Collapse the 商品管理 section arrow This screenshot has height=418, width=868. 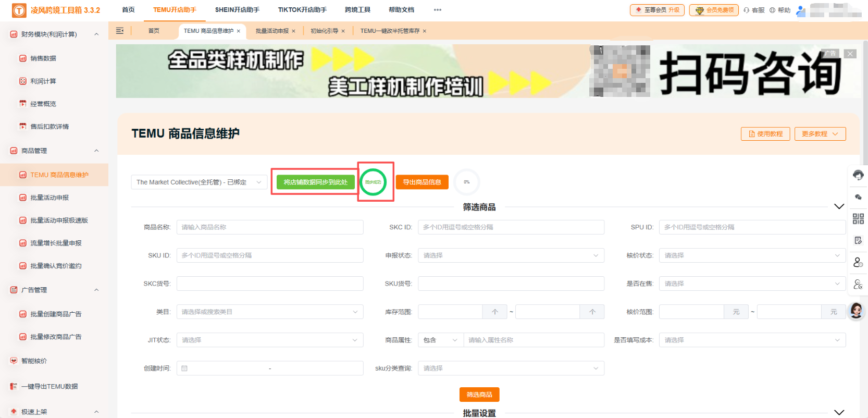(x=96, y=151)
